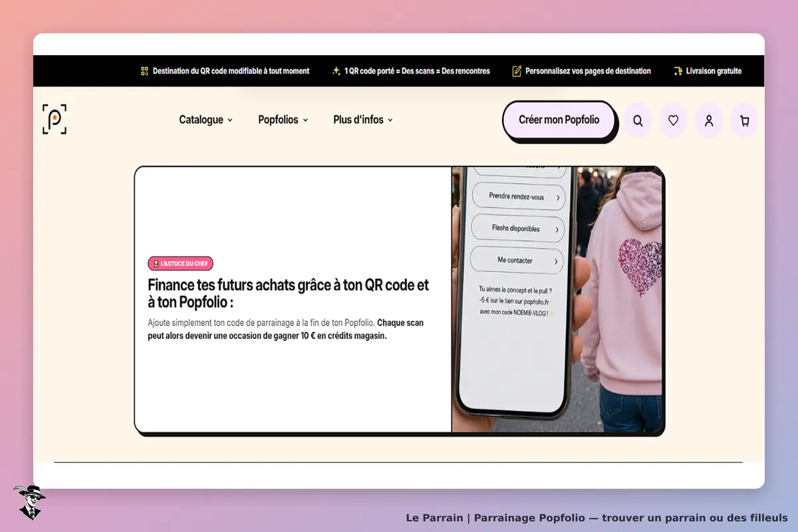798x532 pixels.
Task: Click the 'Finance tes futurs achats' heading
Action: (288, 293)
